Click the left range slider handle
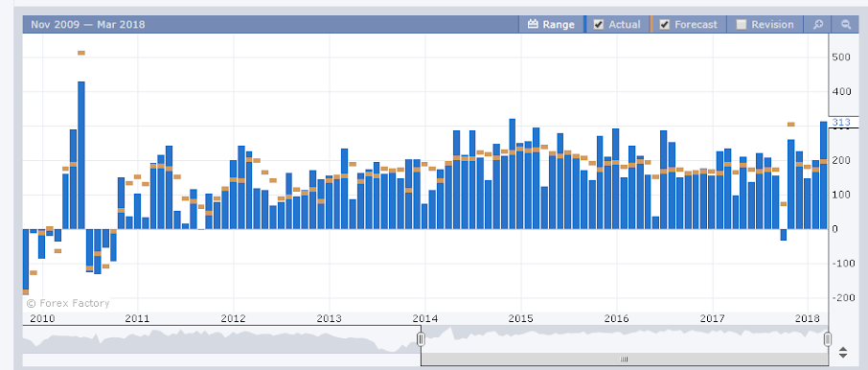This screenshot has width=868, height=370. tap(421, 338)
